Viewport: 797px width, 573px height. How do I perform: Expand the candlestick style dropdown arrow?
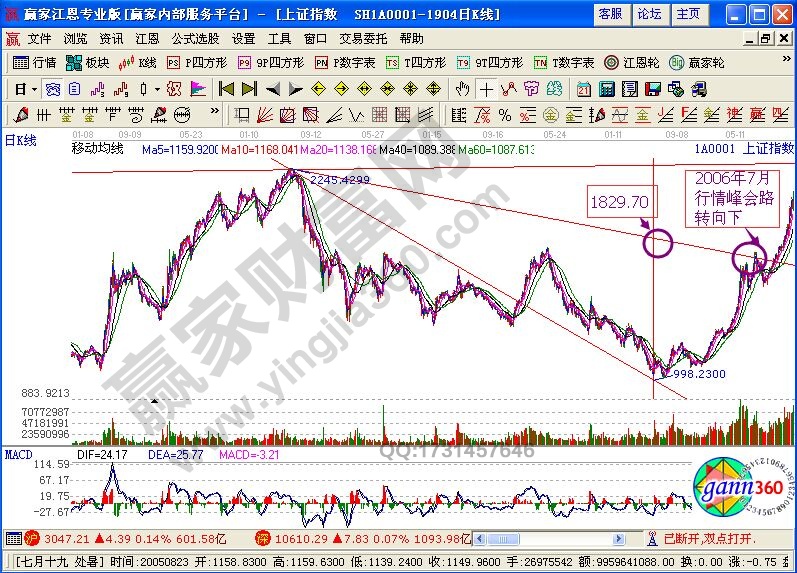(158, 88)
